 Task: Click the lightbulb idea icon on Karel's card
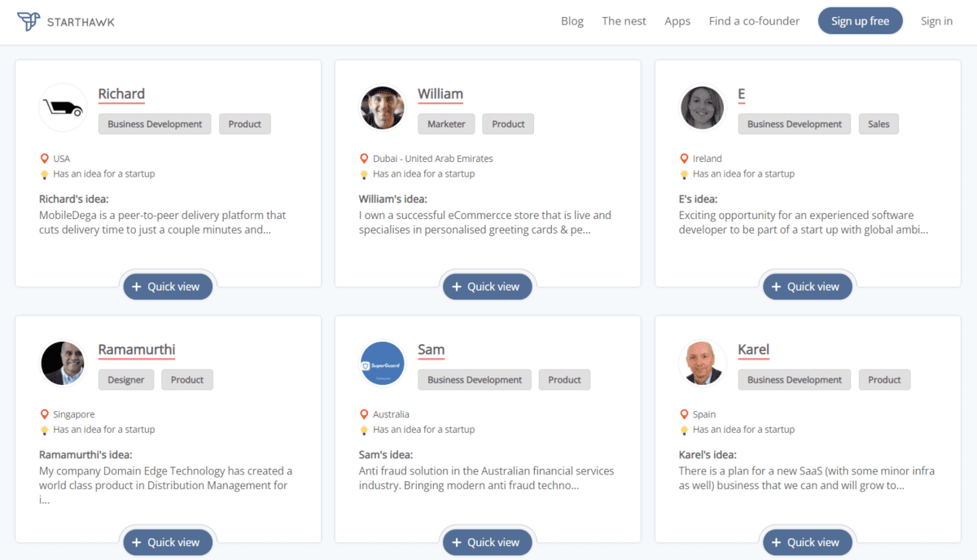click(685, 429)
